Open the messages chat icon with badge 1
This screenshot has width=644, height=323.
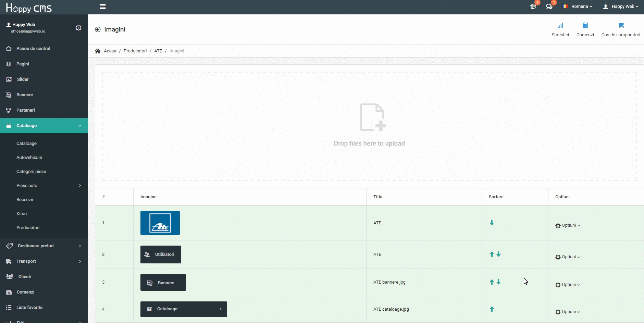pyautogui.click(x=549, y=6)
